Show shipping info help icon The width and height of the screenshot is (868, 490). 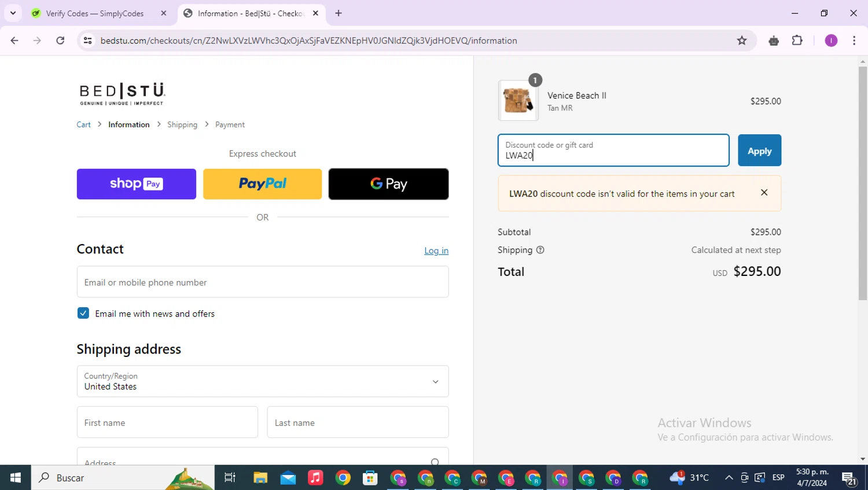coord(540,250)
